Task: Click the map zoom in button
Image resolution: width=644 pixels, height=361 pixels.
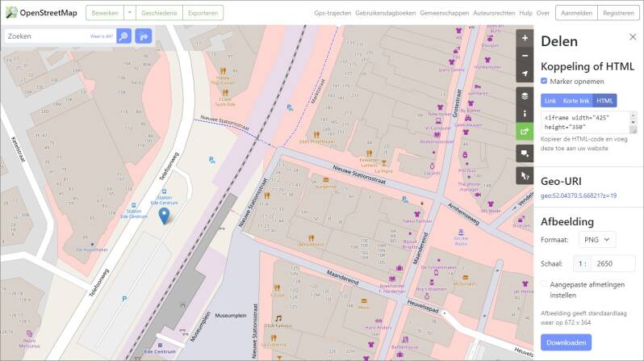Action: 525,38
